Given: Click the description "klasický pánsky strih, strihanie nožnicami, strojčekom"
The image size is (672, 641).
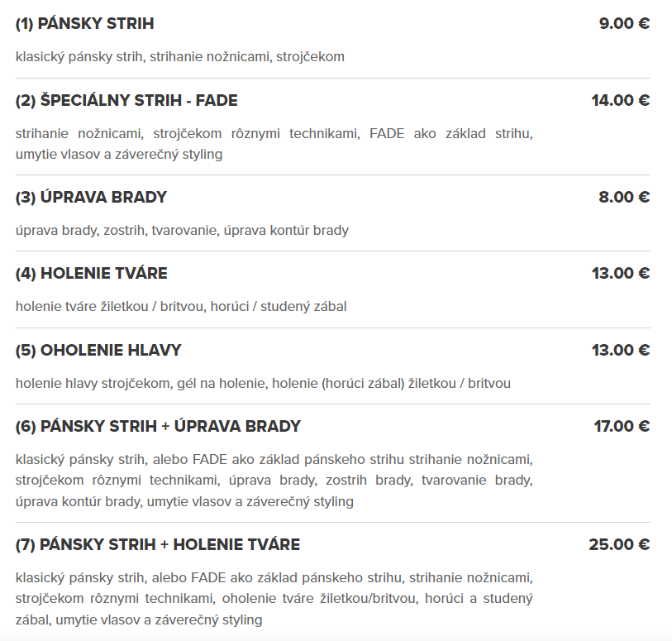Looking at the screenshot, I should pos(180,57).
